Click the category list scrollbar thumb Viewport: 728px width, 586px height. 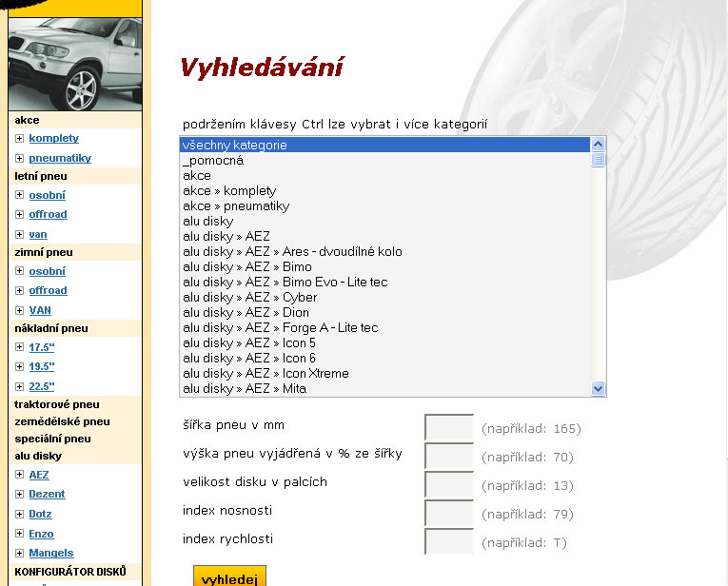point(598,160)
